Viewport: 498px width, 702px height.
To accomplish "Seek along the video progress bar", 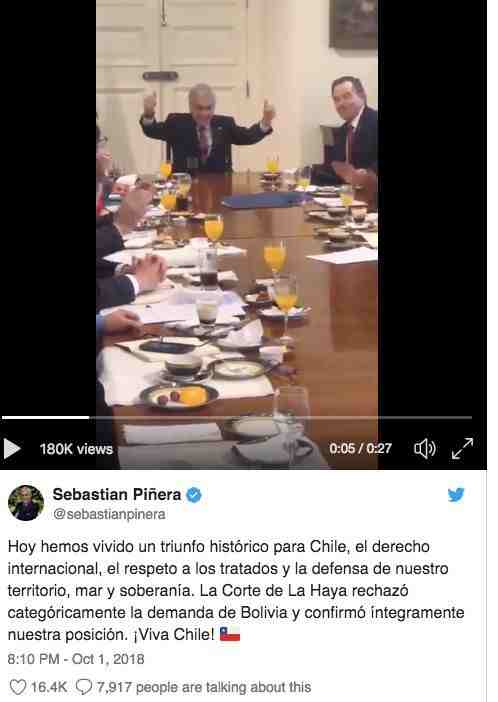I will 237,417.
